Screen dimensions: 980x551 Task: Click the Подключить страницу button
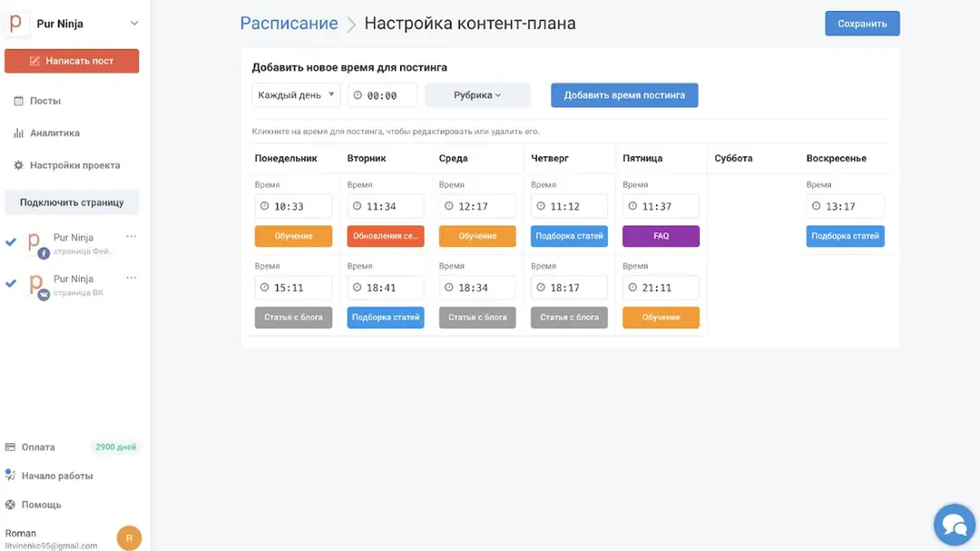72,202
